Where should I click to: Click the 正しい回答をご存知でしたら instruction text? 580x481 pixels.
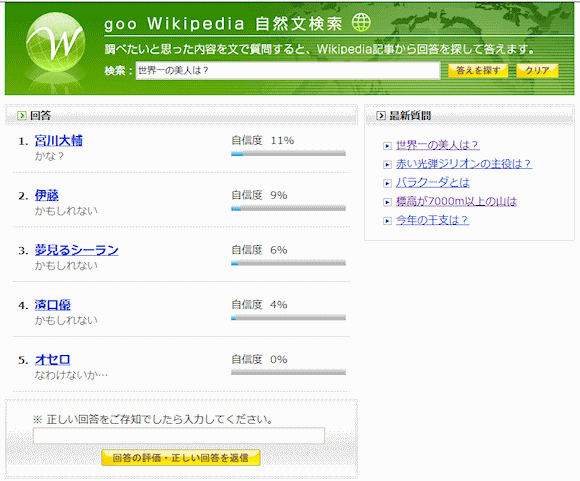click(x=154, y=420)
